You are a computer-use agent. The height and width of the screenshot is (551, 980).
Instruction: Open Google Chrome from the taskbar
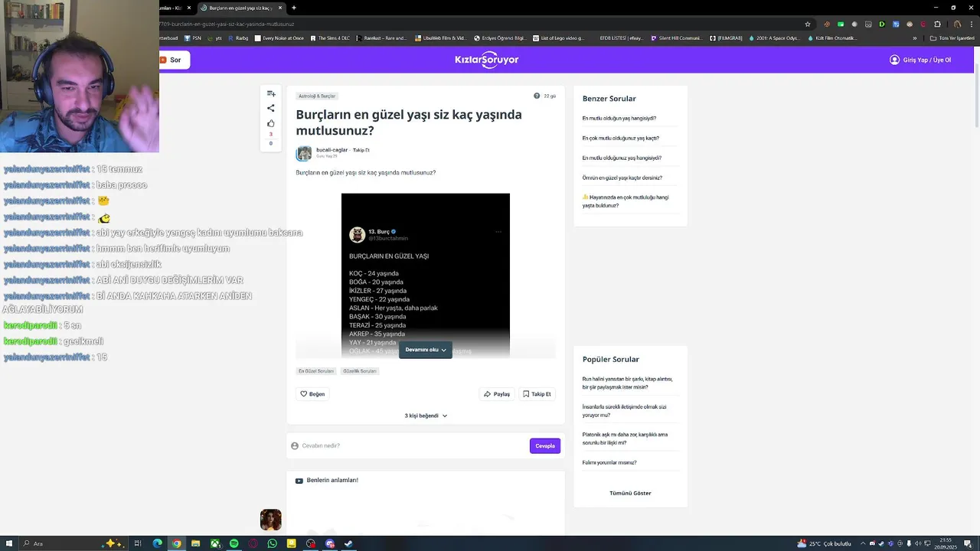click(x=177, y=543)
